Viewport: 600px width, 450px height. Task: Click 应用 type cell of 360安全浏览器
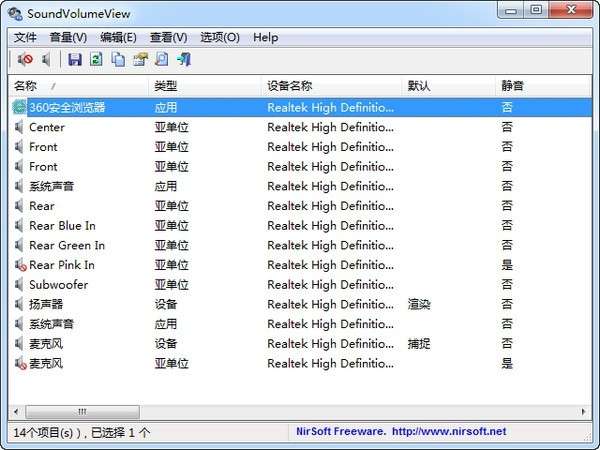point(166,107)
